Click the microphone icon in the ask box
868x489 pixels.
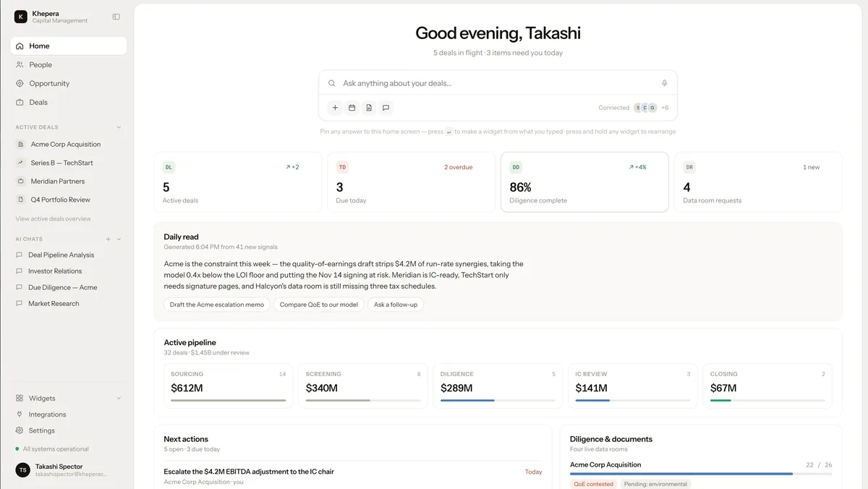(664, 83)
